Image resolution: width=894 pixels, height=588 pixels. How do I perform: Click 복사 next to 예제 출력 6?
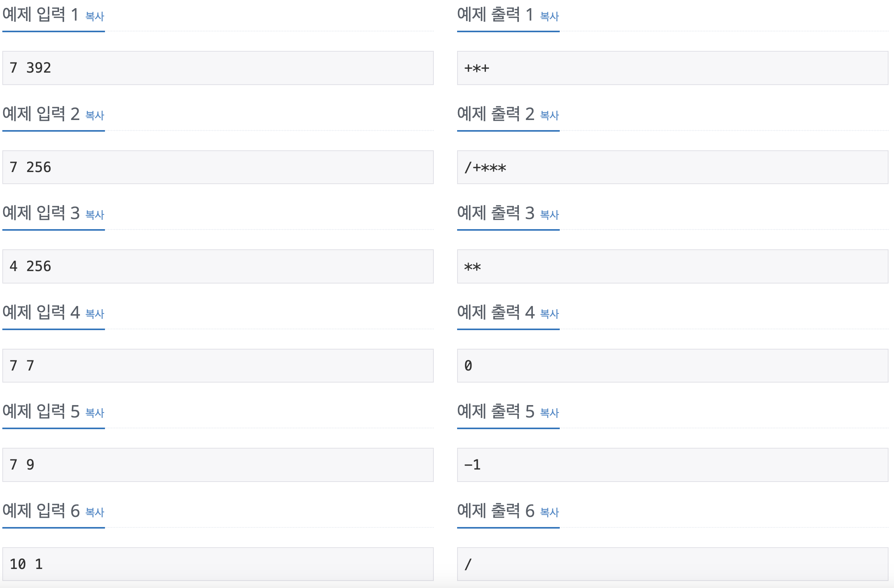point(550,512)
